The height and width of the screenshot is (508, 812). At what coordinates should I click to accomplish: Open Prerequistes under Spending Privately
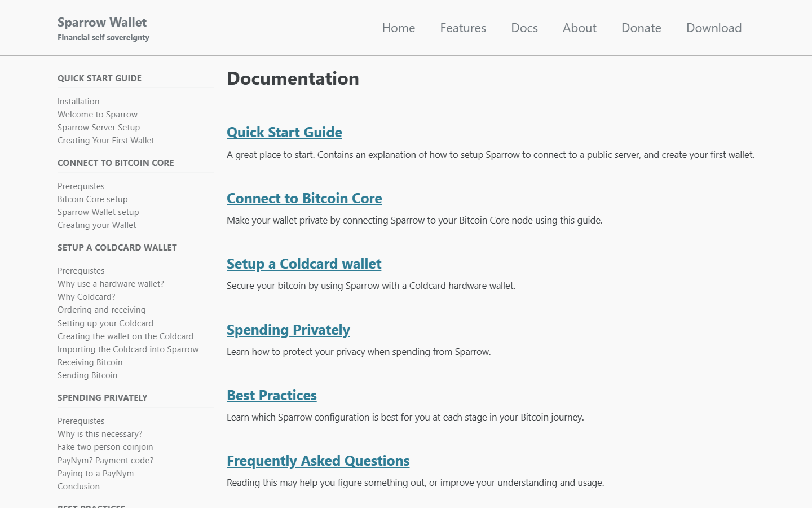point(81,421)
